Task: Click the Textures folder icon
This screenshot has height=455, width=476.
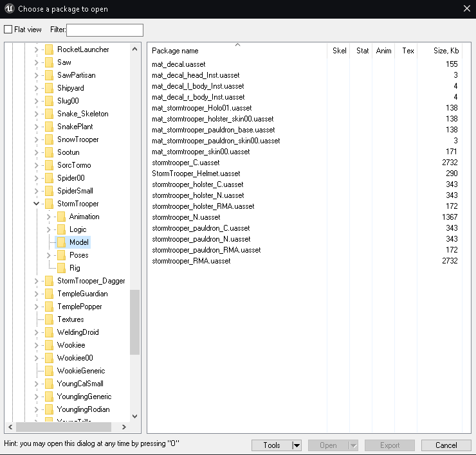Action: (49, 319)
